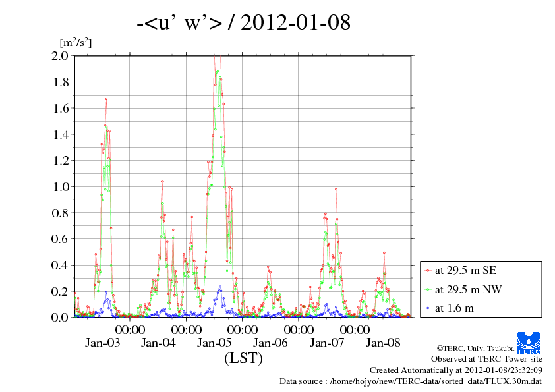Click the x-axis date label Jan-05
Screen dimensions: 555x392
pyautogui.click(x=214, y=343)
